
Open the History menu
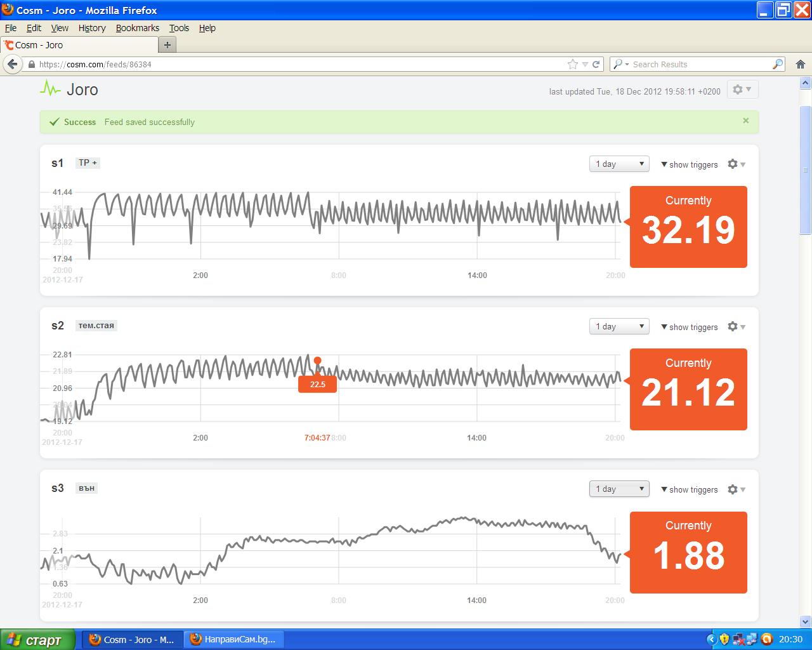[x=92, y=28]
